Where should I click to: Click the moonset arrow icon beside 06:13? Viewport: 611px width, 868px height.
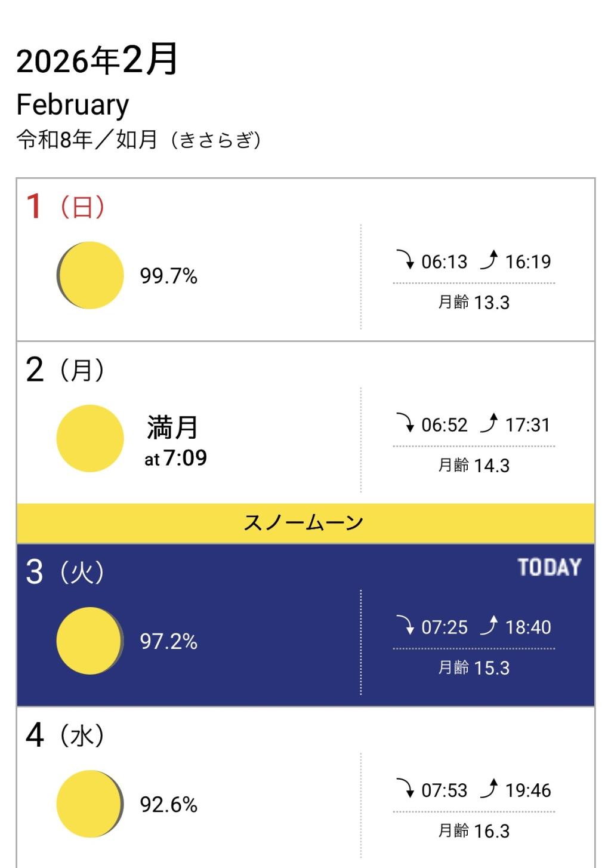click(406, 260)
